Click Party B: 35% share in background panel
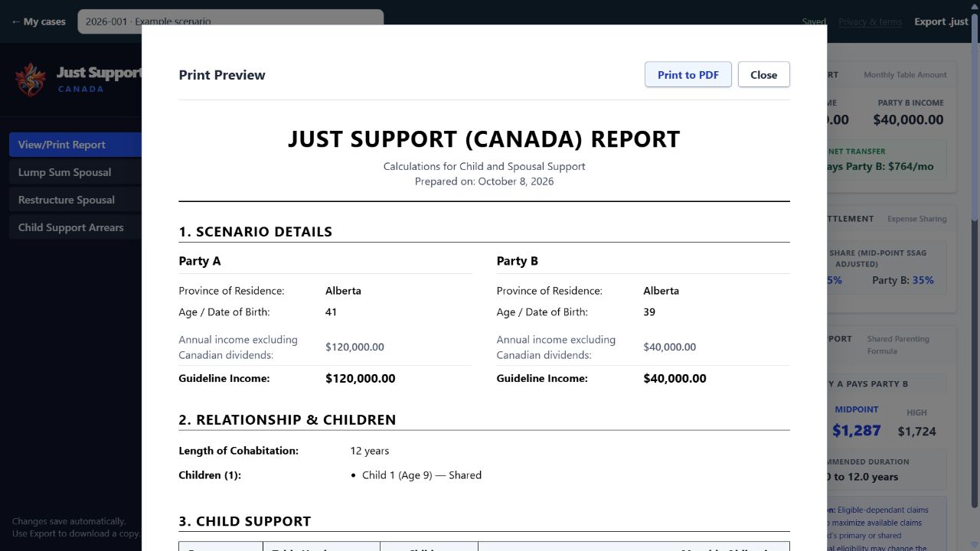This screenshot has width=980, height=551. [x=903, y=280]
